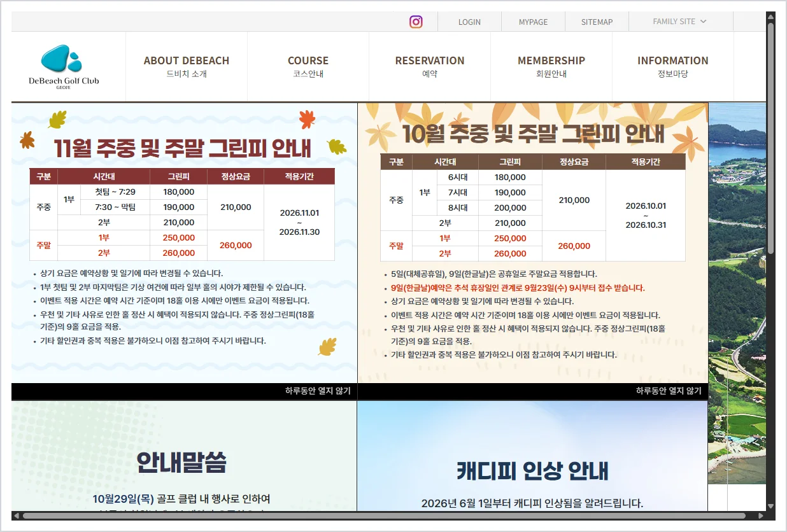Image resolution: width=787 pixels, height=532 pixels.
Task: Click the DeBeach Golf Club logo
Action: (64, 66)
